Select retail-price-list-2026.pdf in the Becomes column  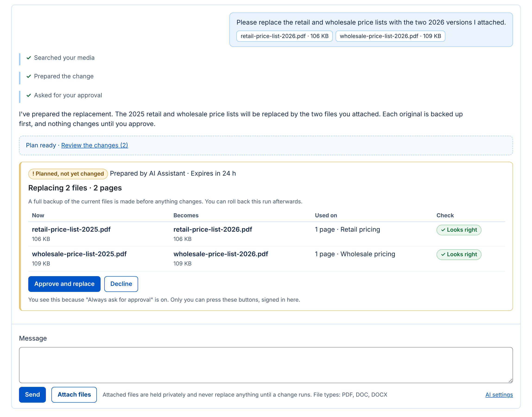click(213, 229)
